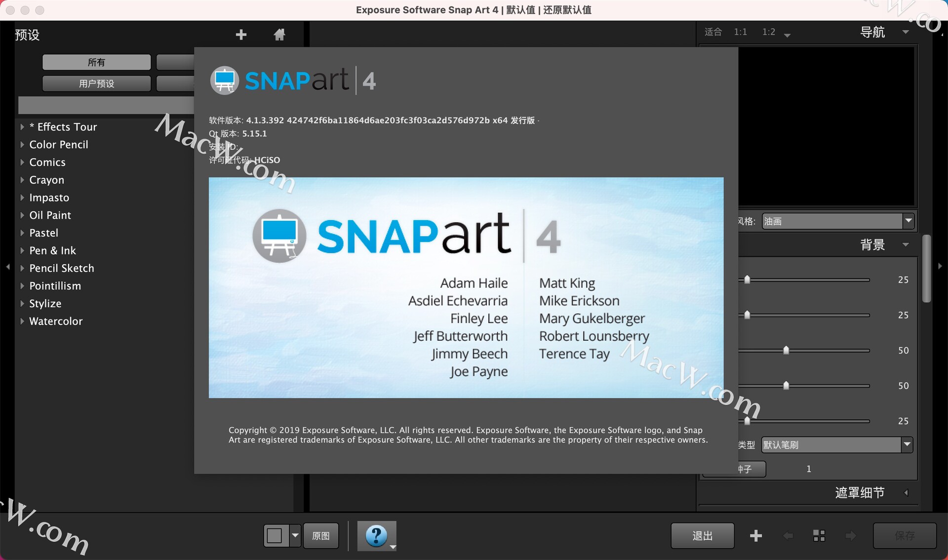Adjust the third slider showing 50

[x=786, y=351]
